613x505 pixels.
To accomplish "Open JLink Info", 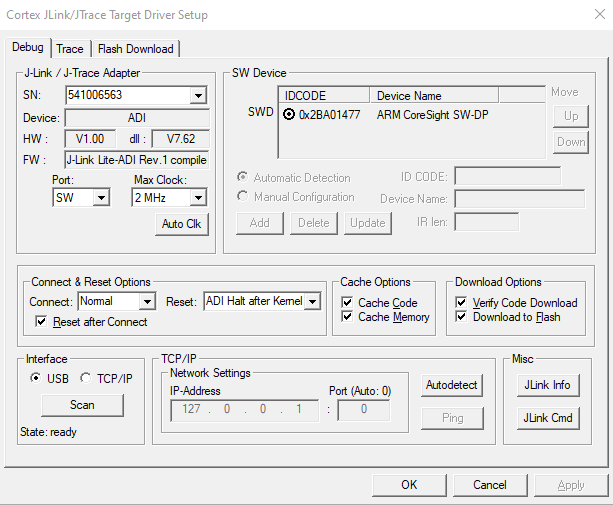I will coord(548,385).
